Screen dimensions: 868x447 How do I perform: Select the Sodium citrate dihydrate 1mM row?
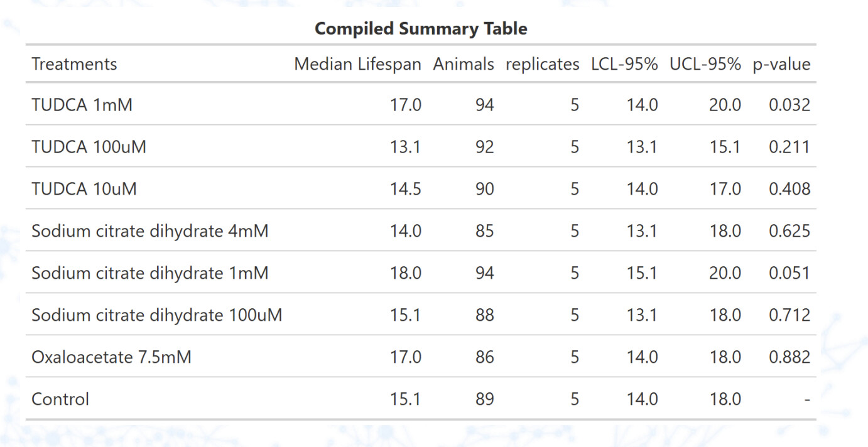click(x=149, y=273)
